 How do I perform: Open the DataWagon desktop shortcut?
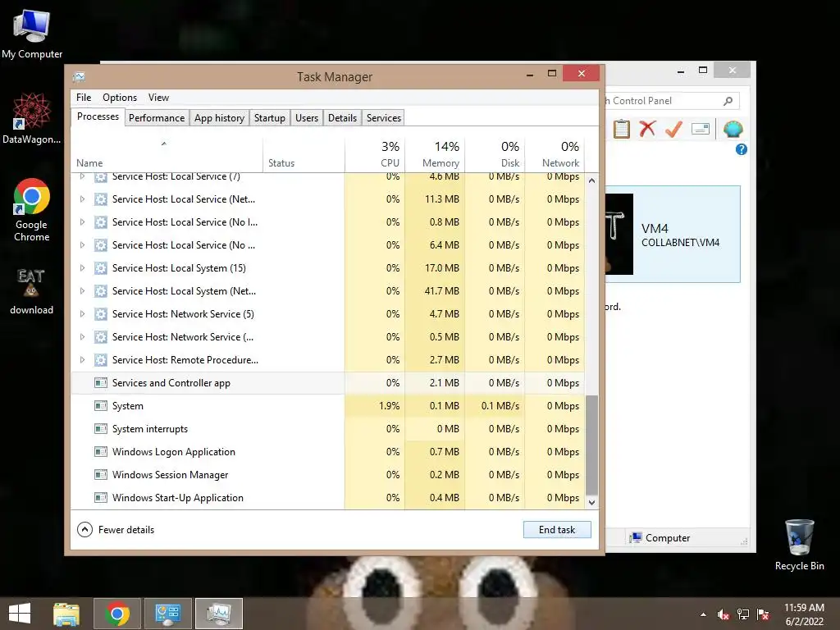point(32,118)
